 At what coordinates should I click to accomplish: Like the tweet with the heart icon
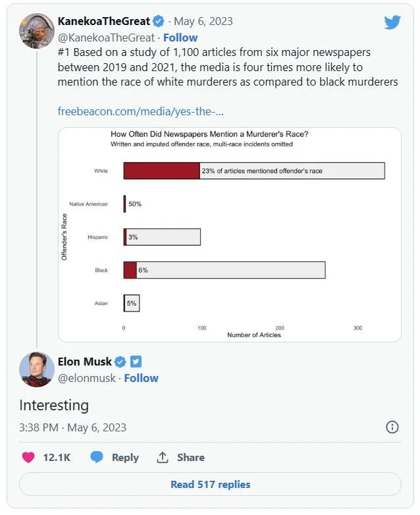28,457
